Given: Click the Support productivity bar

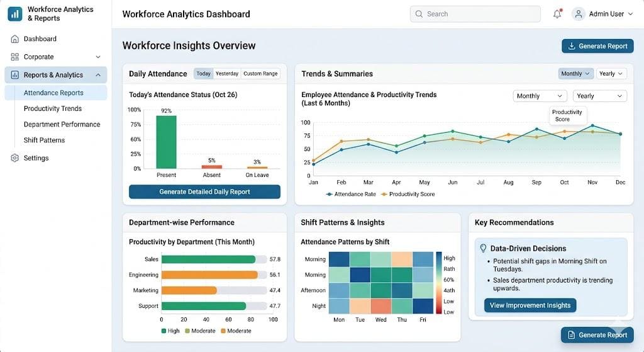Looking at the screenshot, I should 204,306.
